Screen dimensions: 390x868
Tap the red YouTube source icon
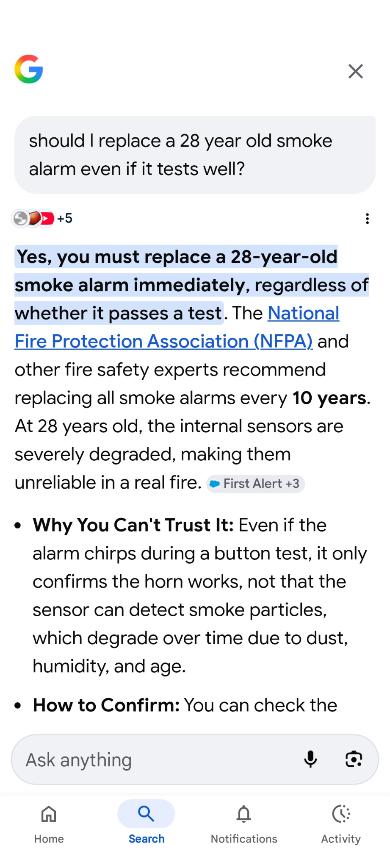tap(47, 219)
